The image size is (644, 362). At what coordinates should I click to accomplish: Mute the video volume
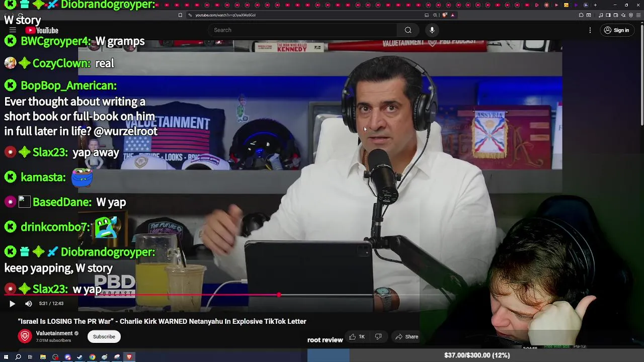tap(28, 303)
